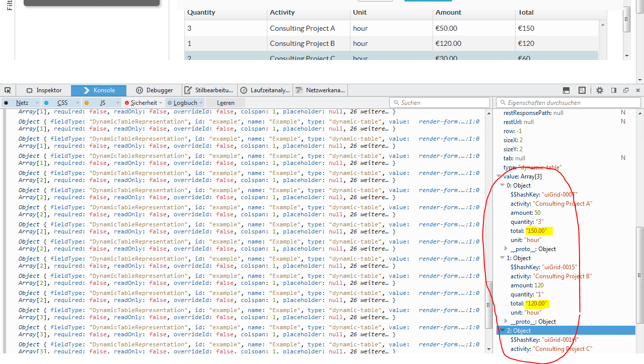Click the Leeren button
The width and height of the screenshot is (644, 364).
click(x=225, y=102)
